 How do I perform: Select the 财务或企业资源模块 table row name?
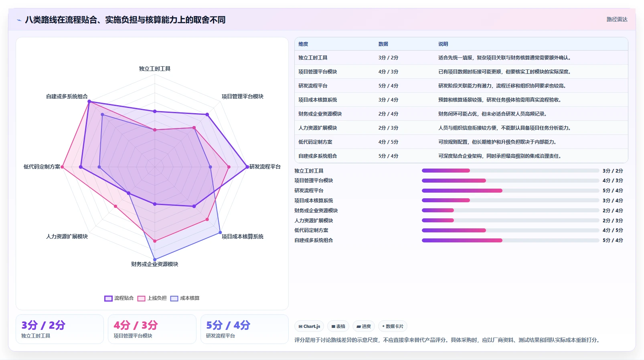(320, 114)
